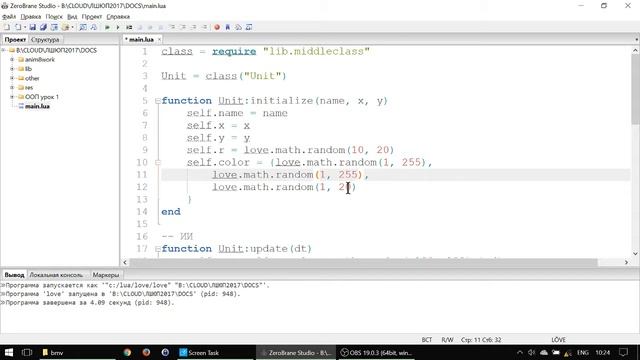This screenshot has height=360, width=640.
Task: Click the Step Into toolbar icon
Action: [171, 27]
